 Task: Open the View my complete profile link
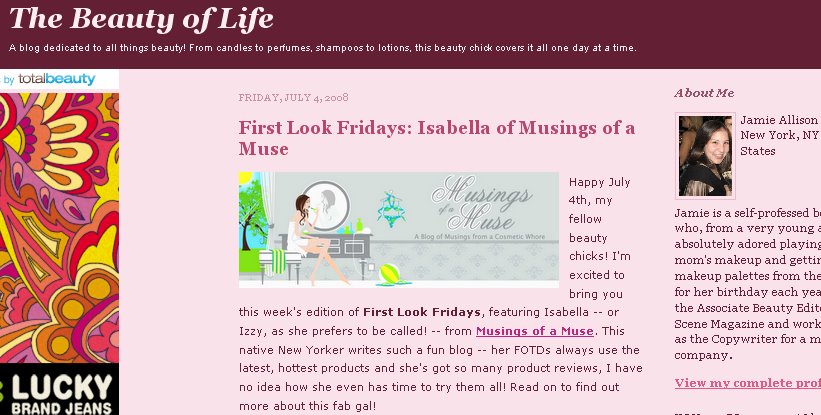pyautogui.click(x=747, y=383)
